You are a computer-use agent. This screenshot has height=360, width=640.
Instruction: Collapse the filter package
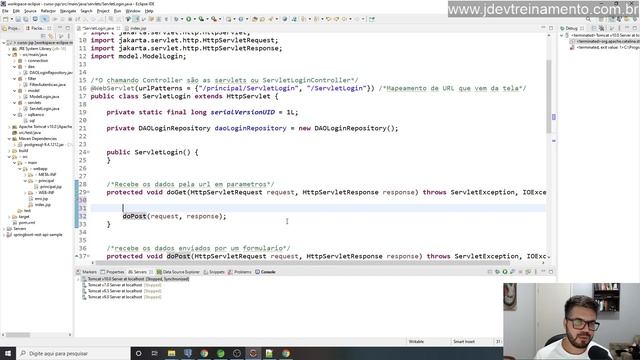click(x=15, y=79)
